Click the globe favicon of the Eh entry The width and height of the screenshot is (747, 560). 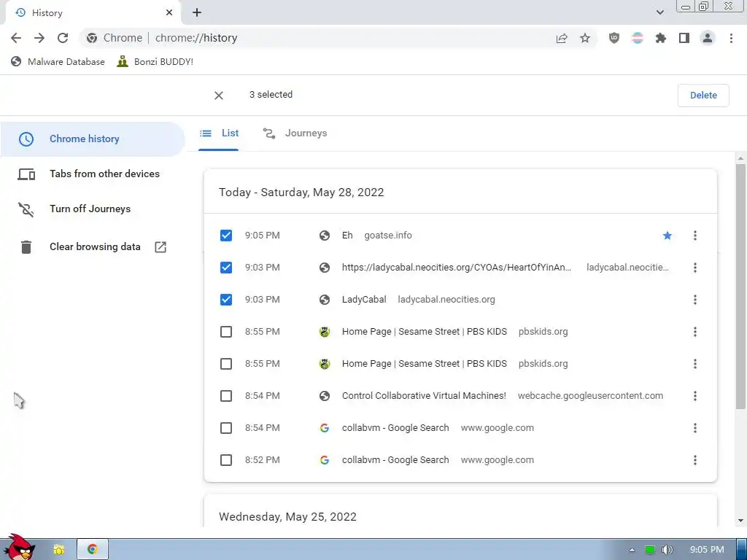coord(325,236)
